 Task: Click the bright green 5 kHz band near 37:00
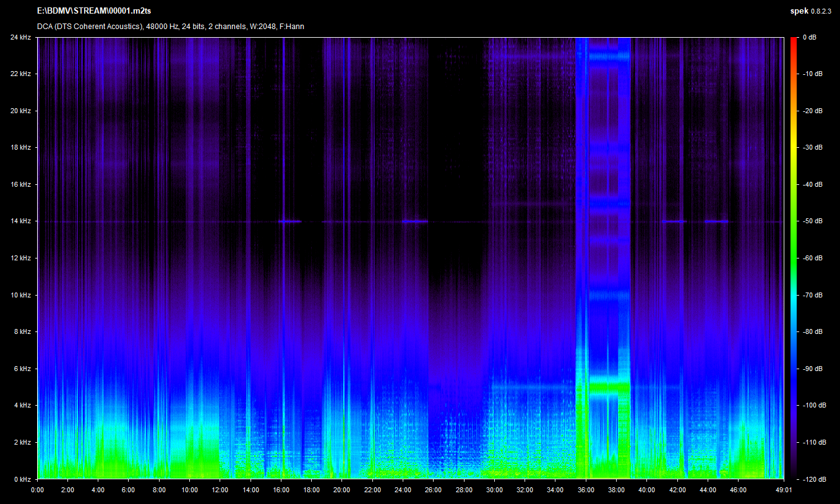coord(609,388)
